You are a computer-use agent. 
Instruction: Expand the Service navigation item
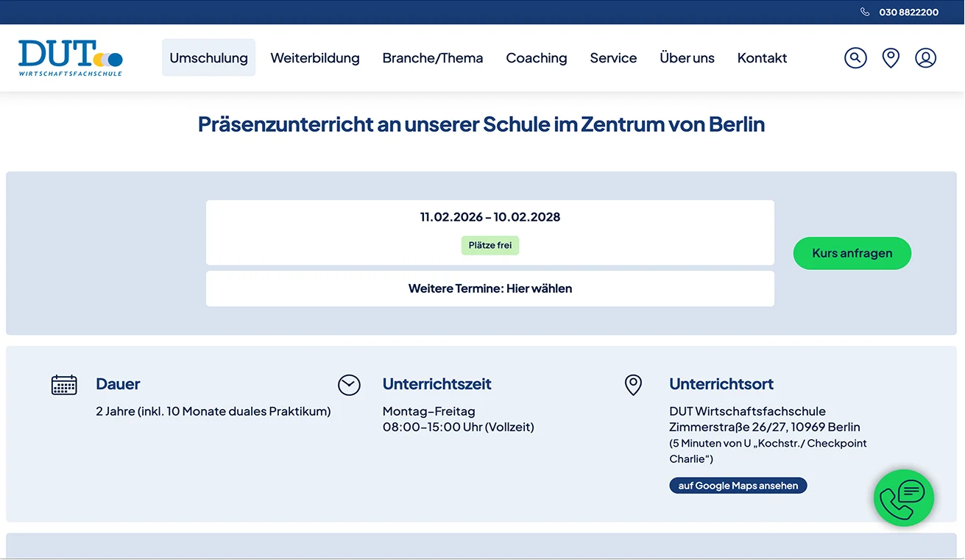coord(613,57)
